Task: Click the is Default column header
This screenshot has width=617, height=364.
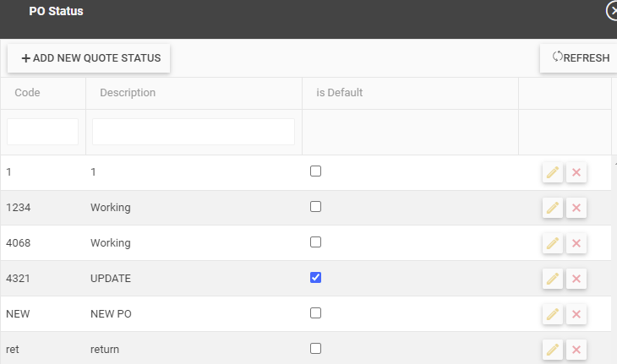Action: click(x=340, y=93)
